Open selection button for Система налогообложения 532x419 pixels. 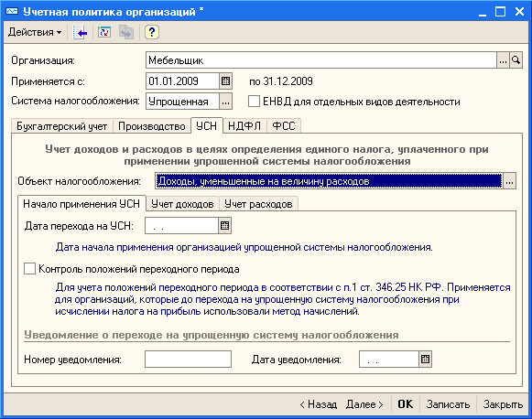225,102
